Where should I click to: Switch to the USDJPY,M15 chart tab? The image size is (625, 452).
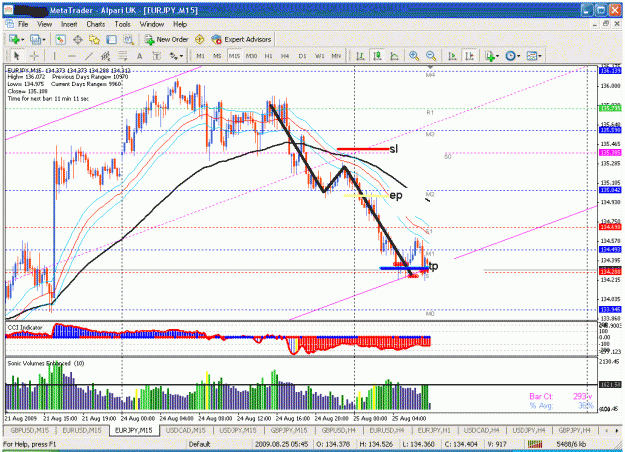pos(238,430)
